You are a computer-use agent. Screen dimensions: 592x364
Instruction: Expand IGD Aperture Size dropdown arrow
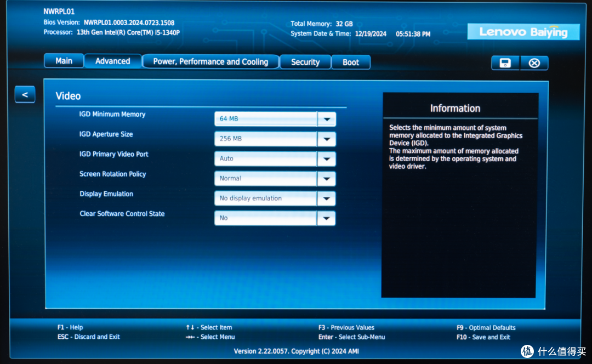click(x=327, y=139)
